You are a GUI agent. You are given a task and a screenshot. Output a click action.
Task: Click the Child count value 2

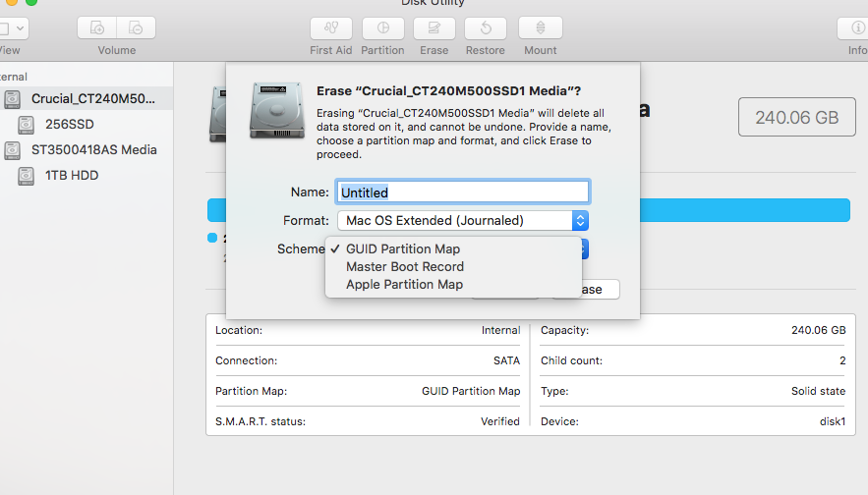tap(842, 360)
